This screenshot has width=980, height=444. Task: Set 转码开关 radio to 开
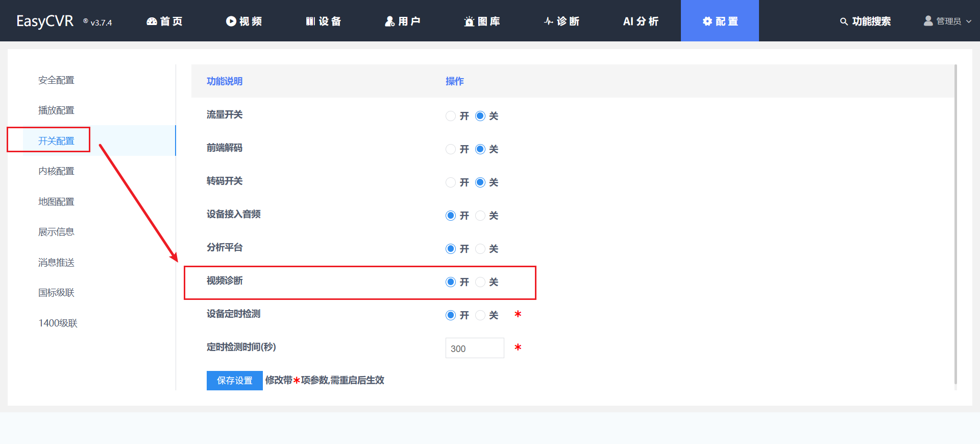pos(451,182)
